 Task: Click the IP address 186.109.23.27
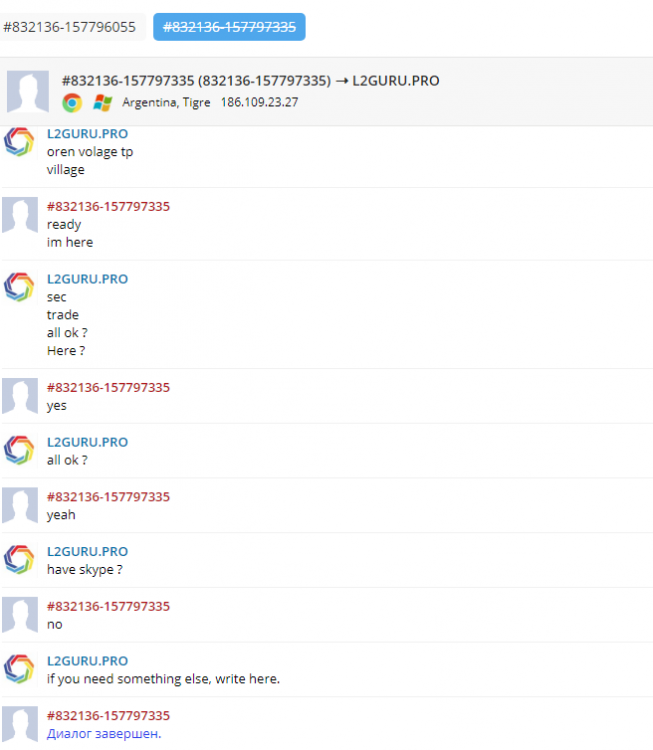click(x=259, y=102)
